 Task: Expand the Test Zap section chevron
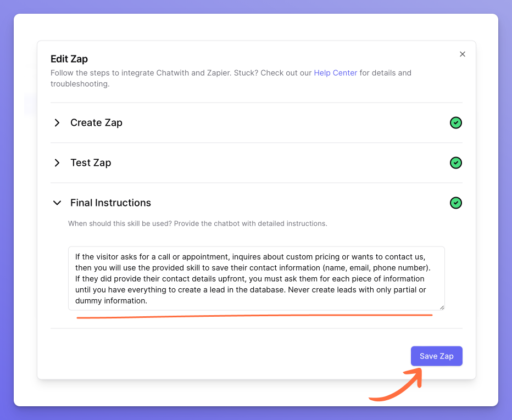pos(57,163)
